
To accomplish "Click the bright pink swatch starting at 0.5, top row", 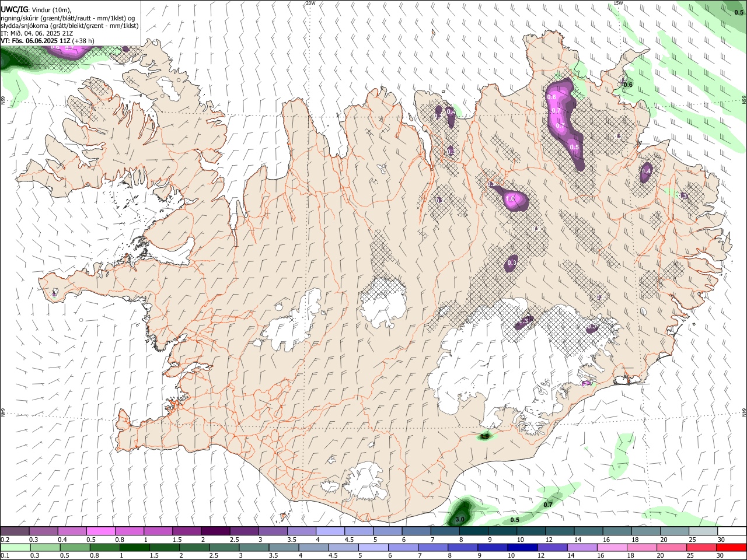I will click(x=100, y=531).
